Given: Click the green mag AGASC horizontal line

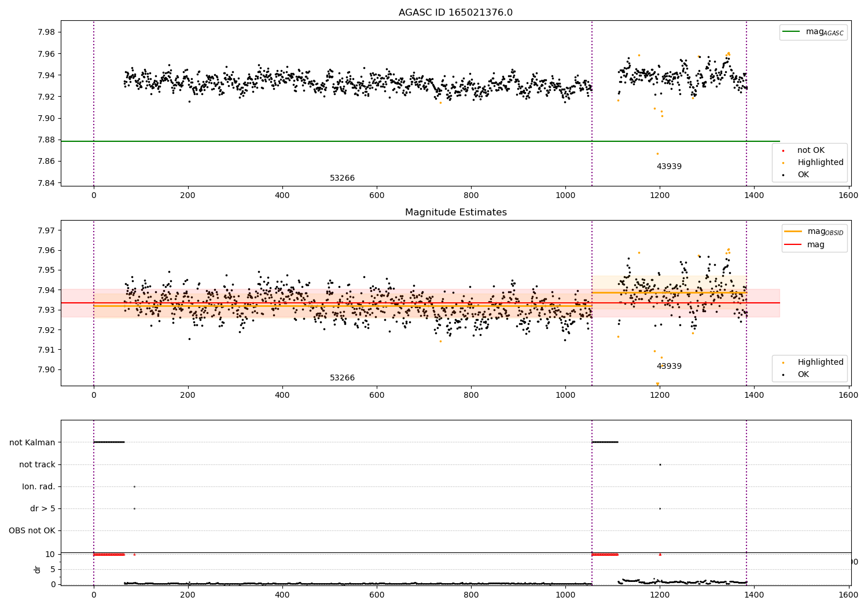Looking at the screenshot, I should point(420,141).
